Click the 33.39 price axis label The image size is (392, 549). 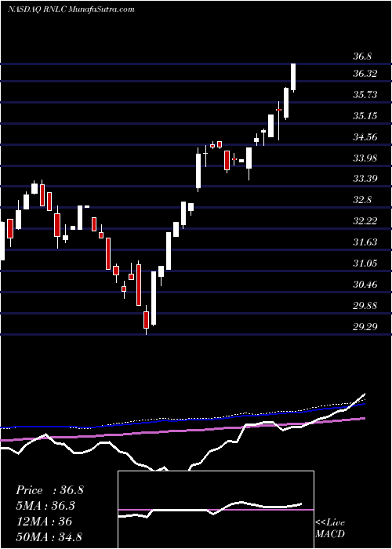[x=365, y=179]
